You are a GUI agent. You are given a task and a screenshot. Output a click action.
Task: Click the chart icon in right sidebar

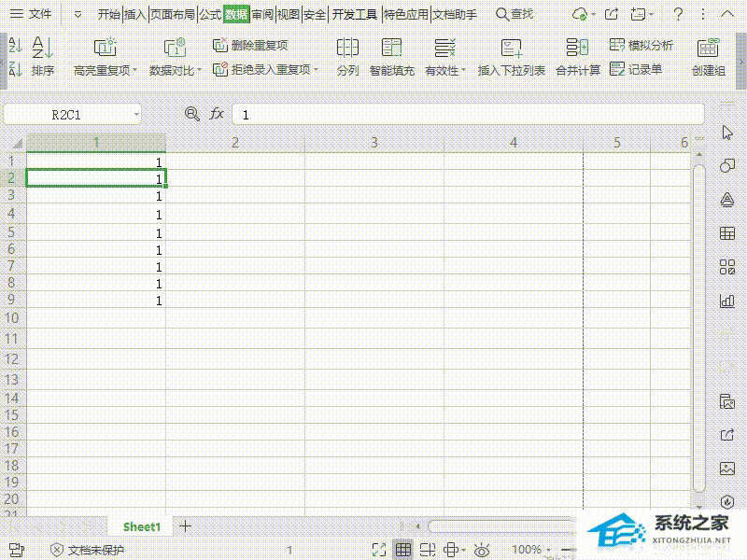pyautogui.click(x=727, y=301)
